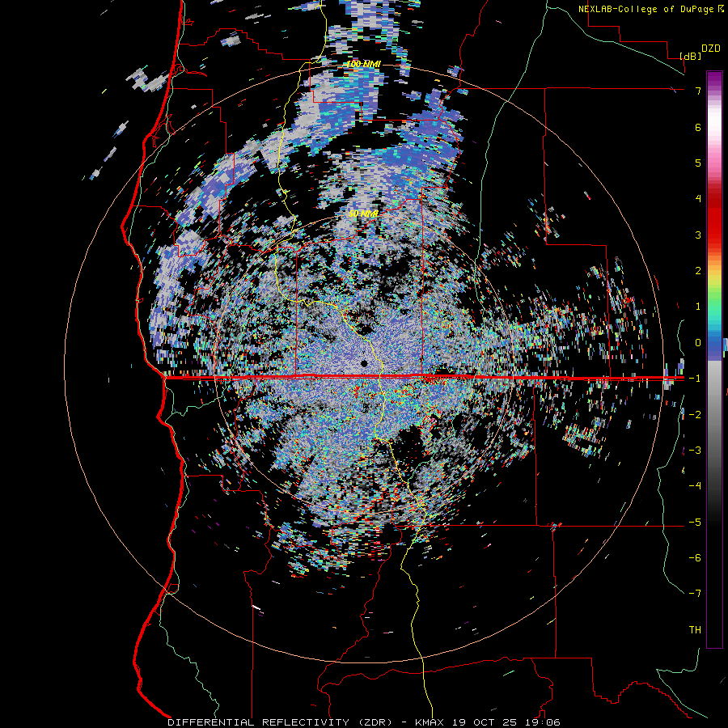The image size is (728, 728).
Task: Click the [dB] units label
Action: [690, 56]
